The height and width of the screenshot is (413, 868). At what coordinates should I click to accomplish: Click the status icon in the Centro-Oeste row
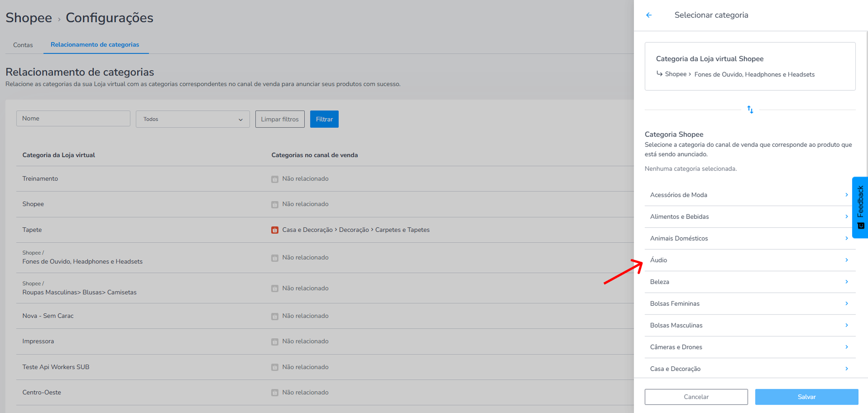275,393
